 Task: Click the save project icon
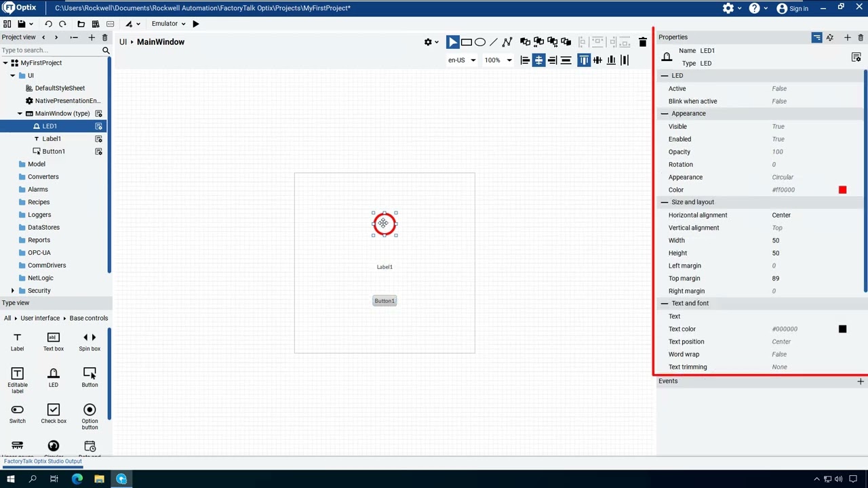(x=21, y=24)
